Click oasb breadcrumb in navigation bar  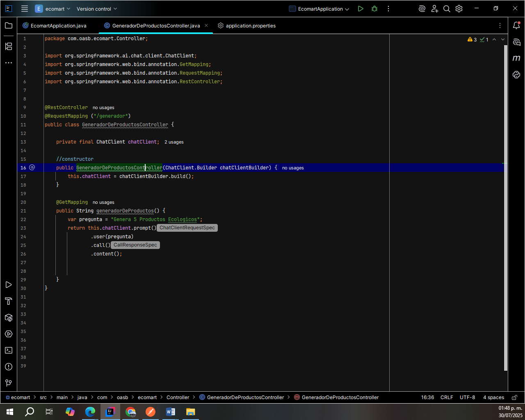coord(122,397)
